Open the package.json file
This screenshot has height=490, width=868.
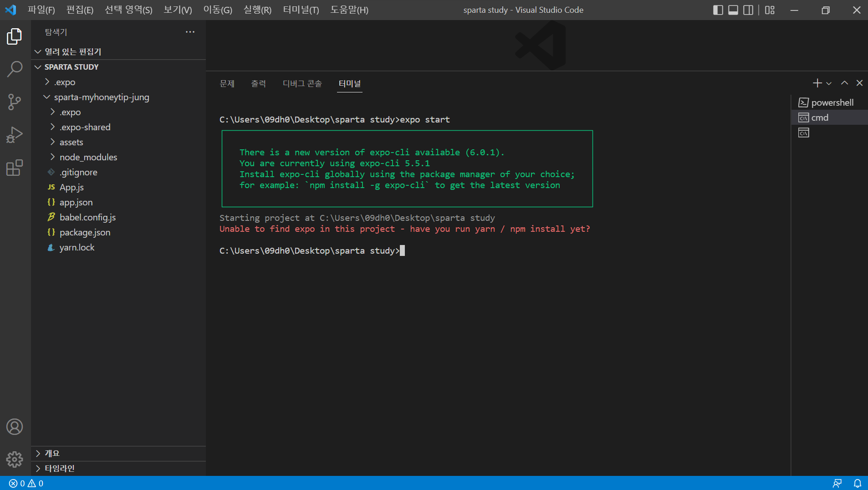pos(118,232)
